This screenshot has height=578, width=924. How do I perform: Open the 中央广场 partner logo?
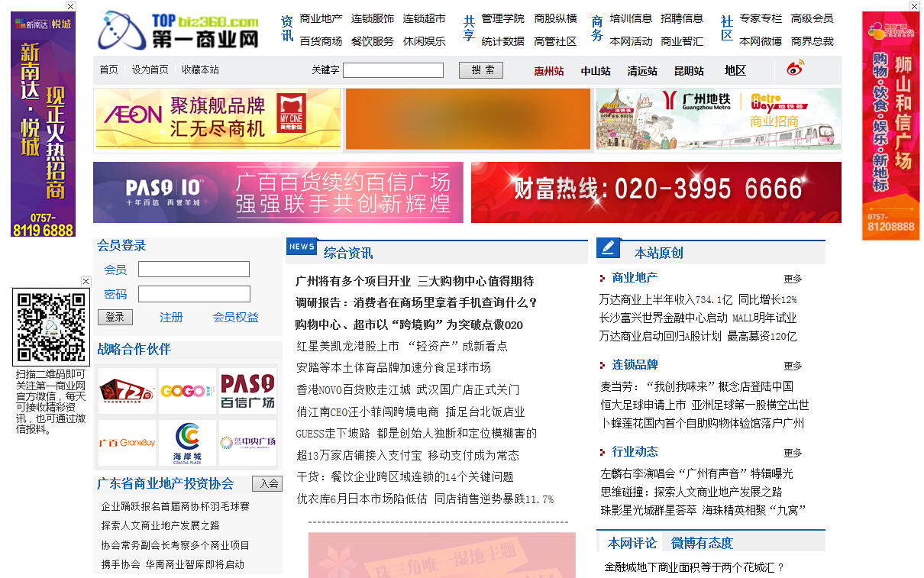point(248,443)
